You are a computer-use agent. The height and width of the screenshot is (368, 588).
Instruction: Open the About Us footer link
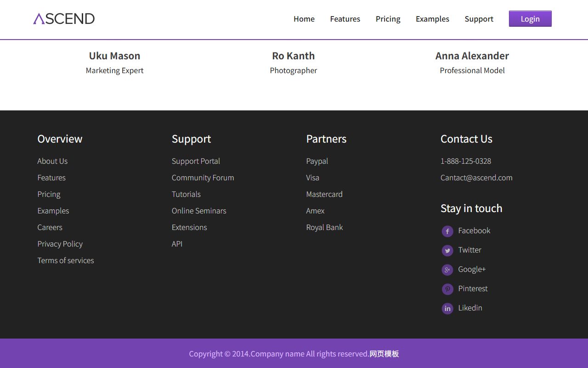pyautogui.click(x=52, y=161)
